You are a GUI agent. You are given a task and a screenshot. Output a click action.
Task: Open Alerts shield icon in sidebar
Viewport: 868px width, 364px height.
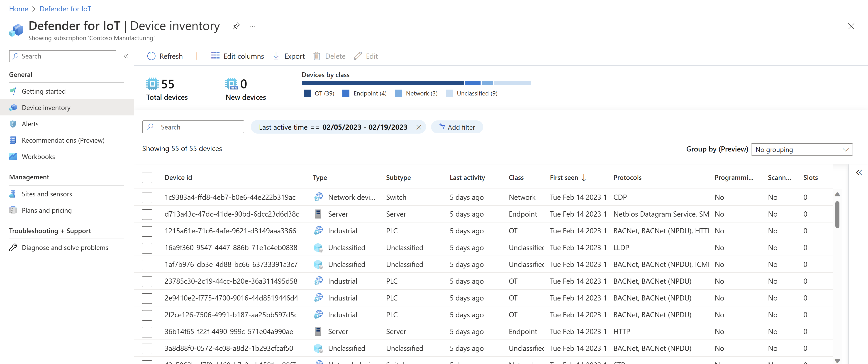click(x=13, y=124)
